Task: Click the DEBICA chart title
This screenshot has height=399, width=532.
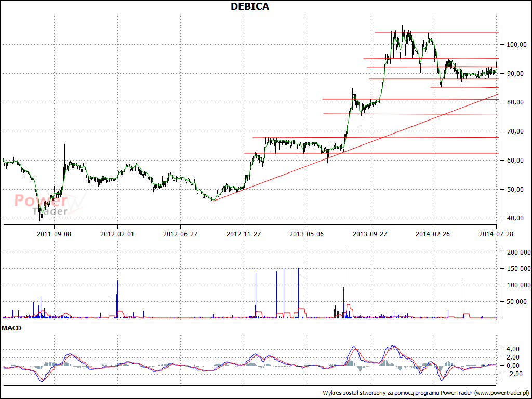Action: click(x=250, y=6)
